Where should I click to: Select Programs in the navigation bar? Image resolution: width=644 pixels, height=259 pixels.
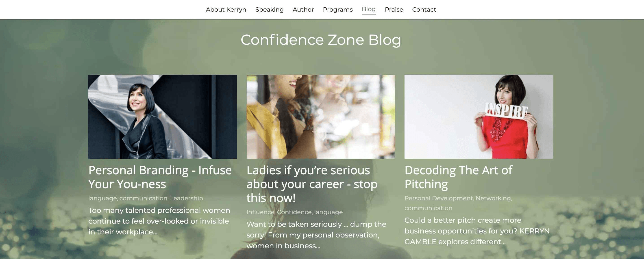click(x=337, y=9)
